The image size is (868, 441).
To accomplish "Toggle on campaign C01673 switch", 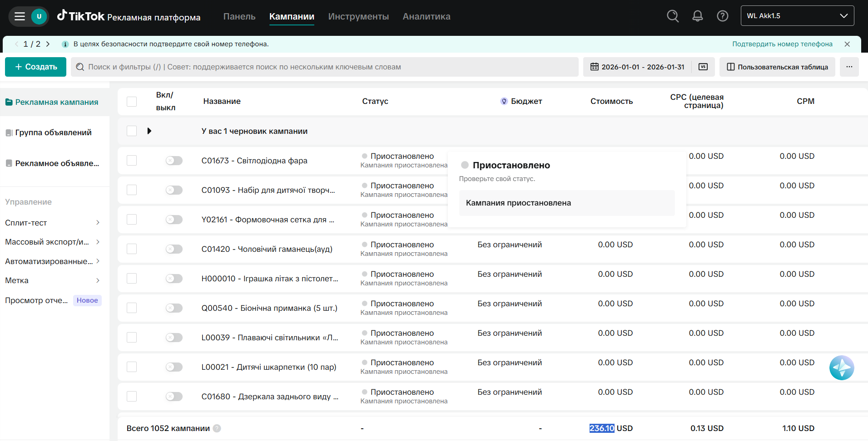I will [174, 161].
